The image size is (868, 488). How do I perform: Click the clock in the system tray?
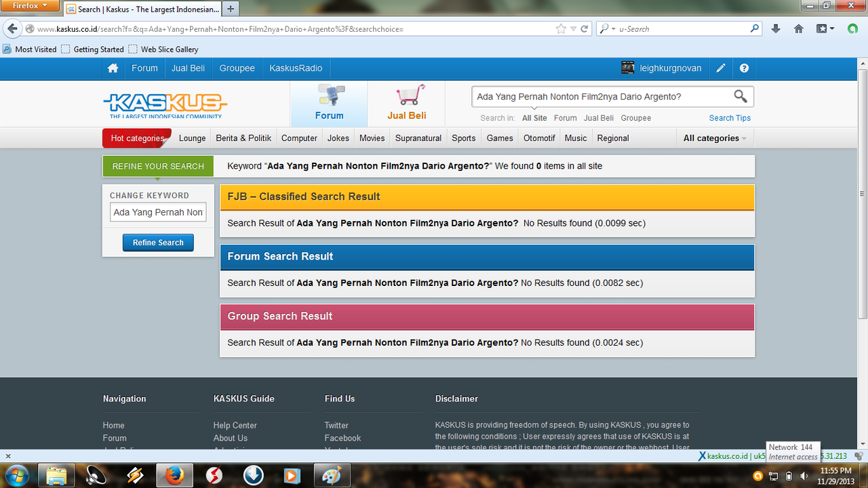(x=836, y=475)
